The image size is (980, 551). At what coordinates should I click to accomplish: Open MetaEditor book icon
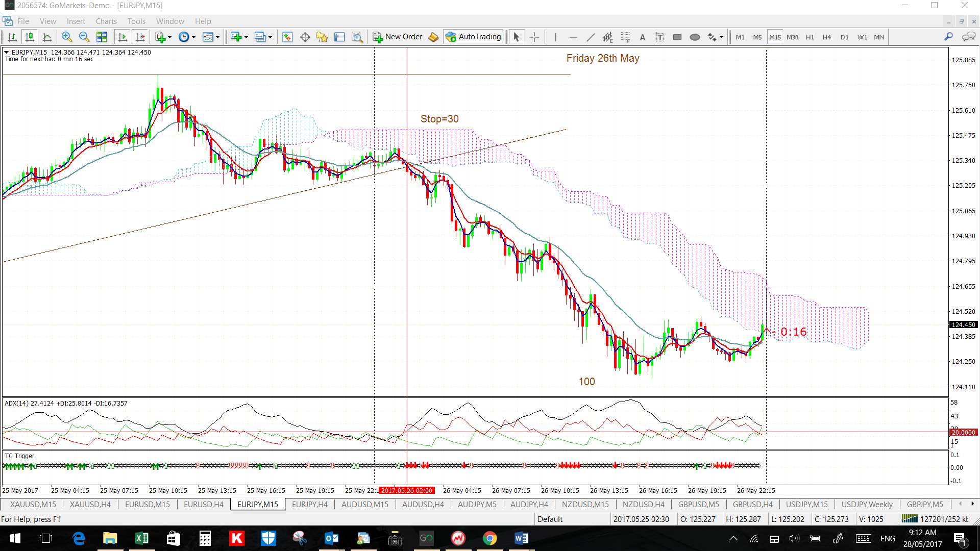tap(433, 37)
